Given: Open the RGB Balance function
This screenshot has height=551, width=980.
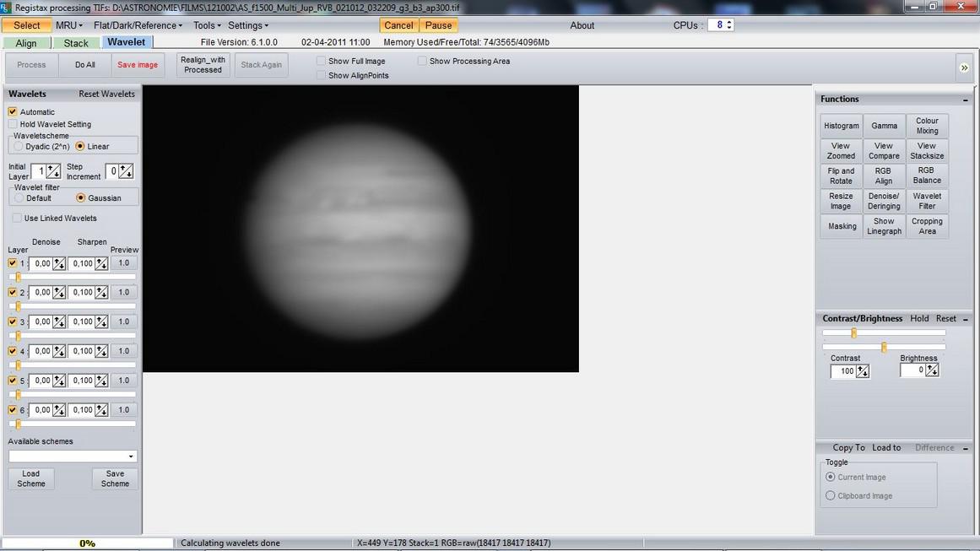Looking at the screenshot, I should (x=927, y=176).
